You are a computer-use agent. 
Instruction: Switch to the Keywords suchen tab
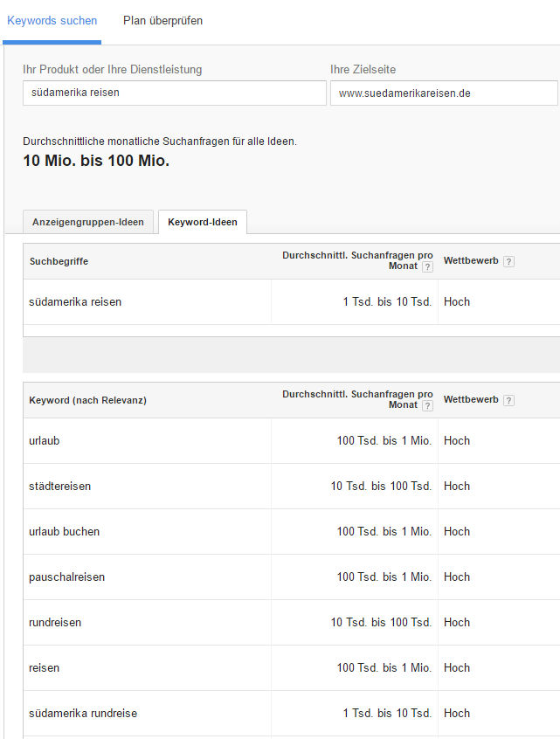pos(52,21)
